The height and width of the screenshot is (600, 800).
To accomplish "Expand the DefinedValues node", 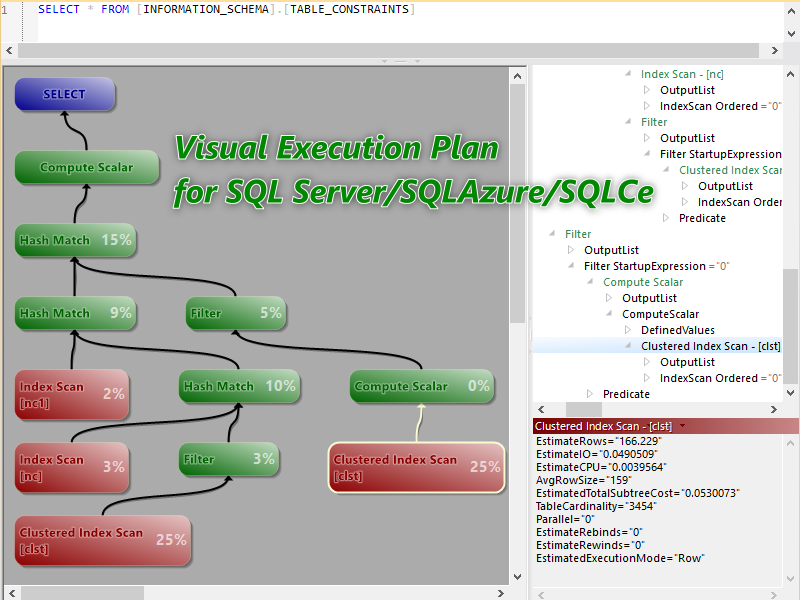I will coord(628,330).
